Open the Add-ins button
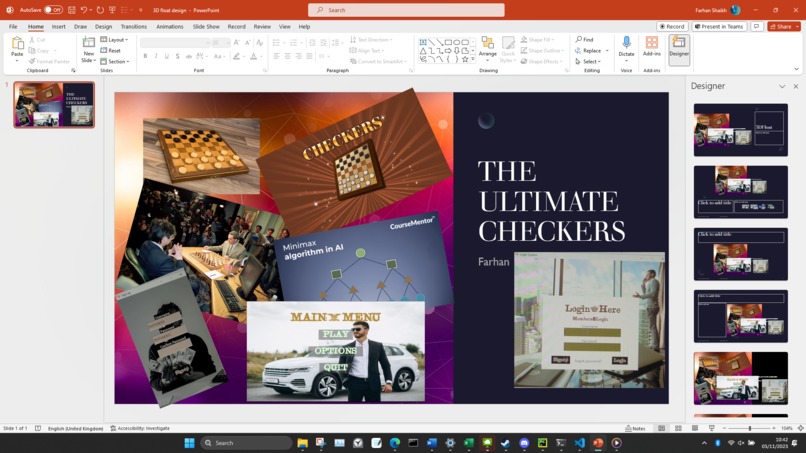Image resolution: width=806 pixels, height=453 pixels. (x=652, y=46)
